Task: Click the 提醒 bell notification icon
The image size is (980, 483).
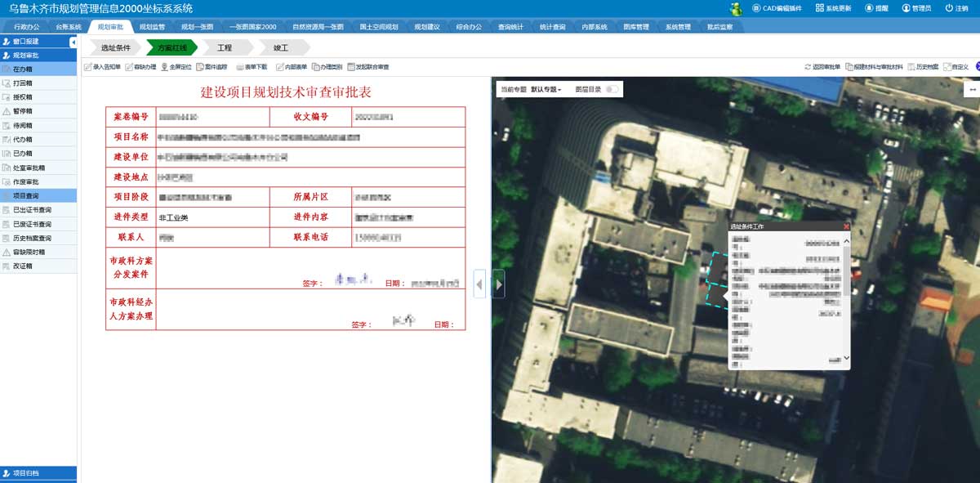Action: (x=869, y=8)
